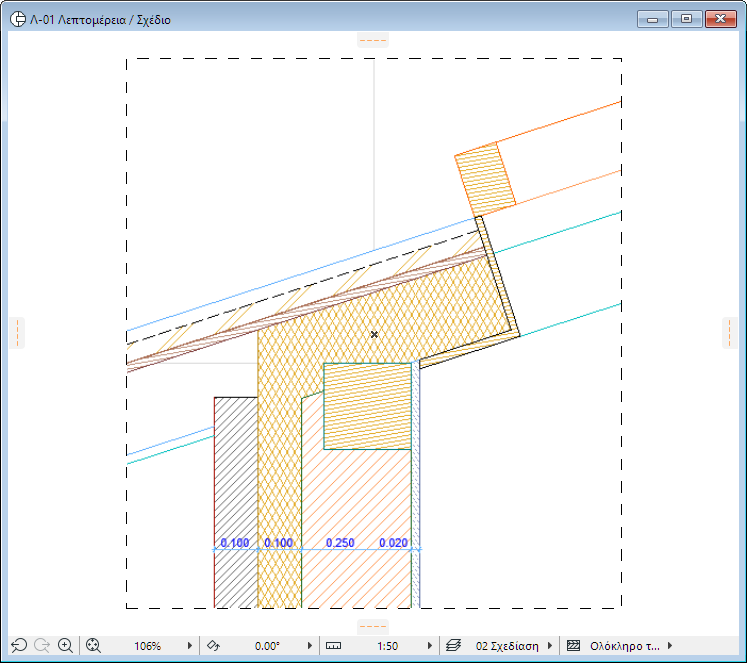
Task: Minimize the Λ-01 detail window
Action: pos(653,20)
